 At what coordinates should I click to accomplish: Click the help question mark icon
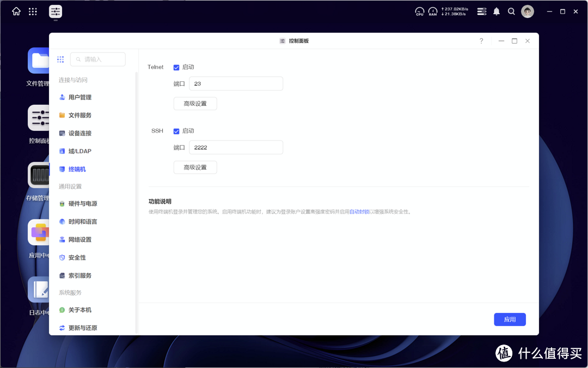tap(481, 41)
